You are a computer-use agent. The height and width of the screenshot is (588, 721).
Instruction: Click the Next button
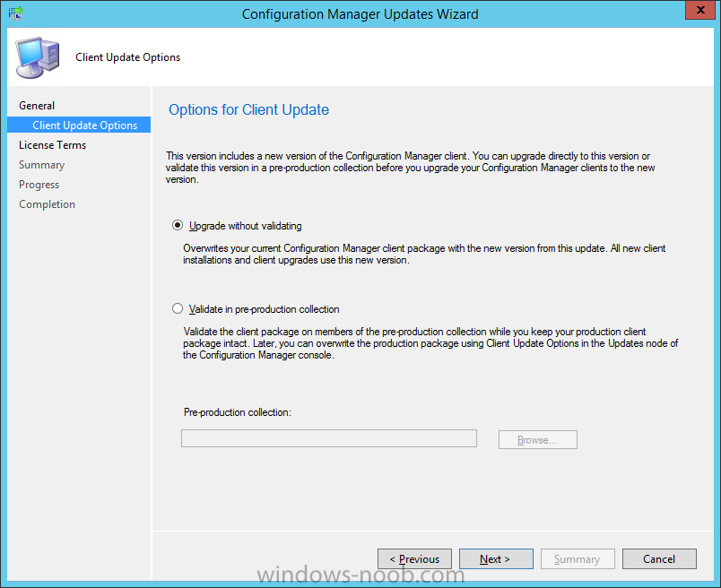point(496,559)
